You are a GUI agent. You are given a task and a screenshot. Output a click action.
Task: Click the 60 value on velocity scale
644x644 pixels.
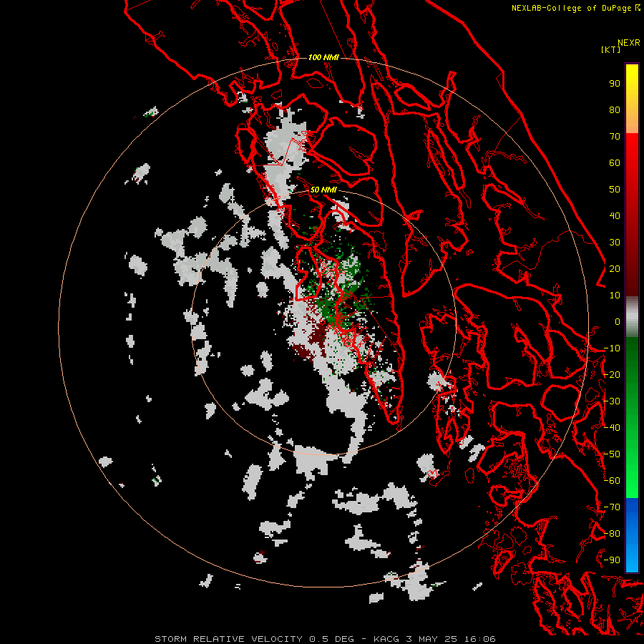(615, 163)
